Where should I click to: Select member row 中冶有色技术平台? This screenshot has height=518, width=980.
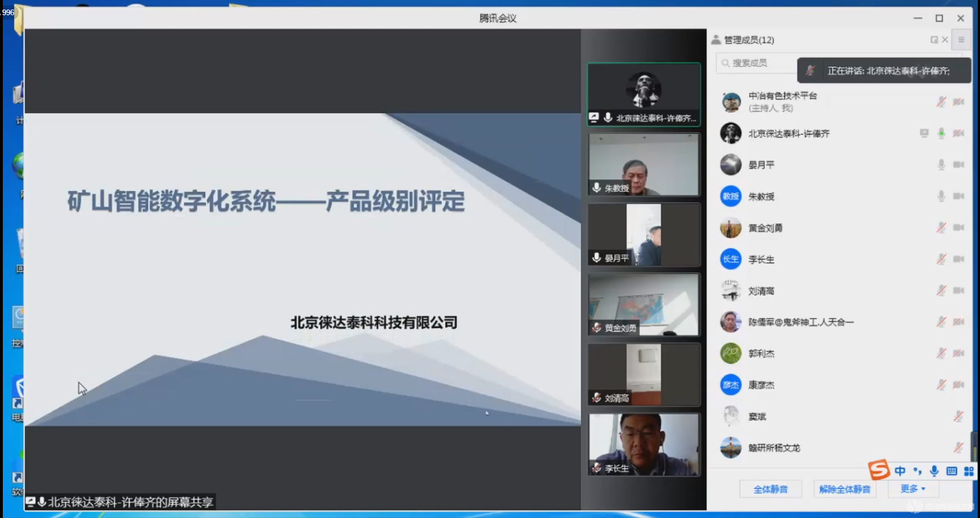841,102
